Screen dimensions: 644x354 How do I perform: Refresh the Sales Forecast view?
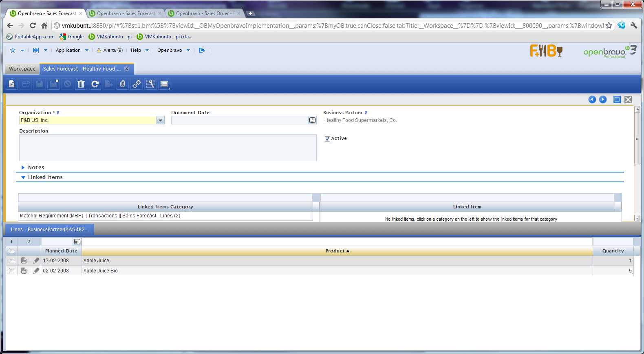point(95,84)
